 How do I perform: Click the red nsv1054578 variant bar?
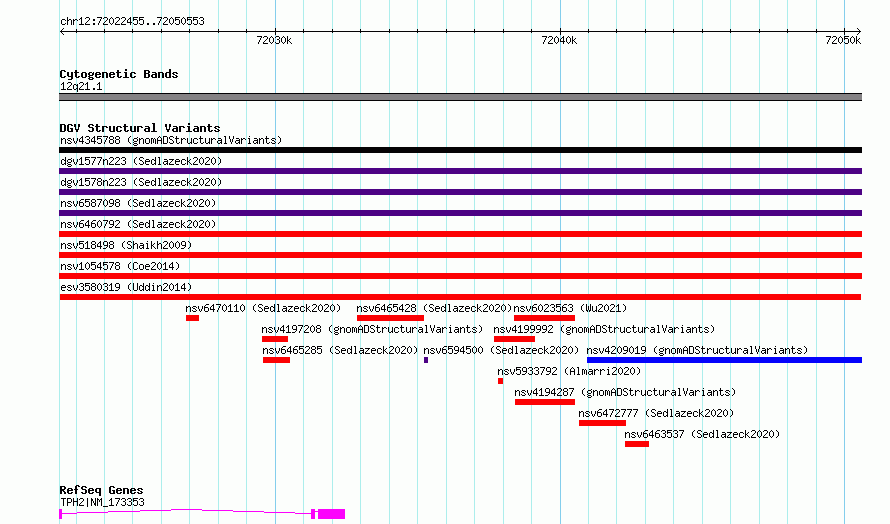click(x=460, y=276)
